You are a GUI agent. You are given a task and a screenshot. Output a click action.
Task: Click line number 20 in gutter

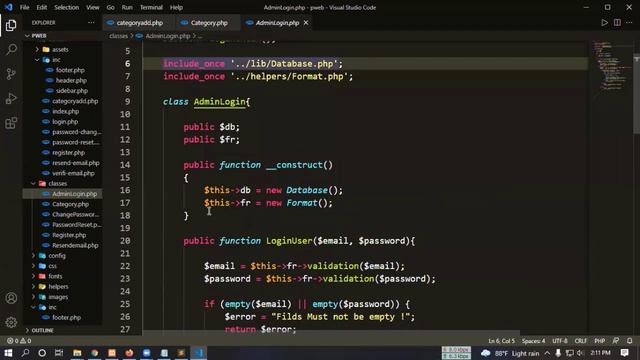pos(125,241)
